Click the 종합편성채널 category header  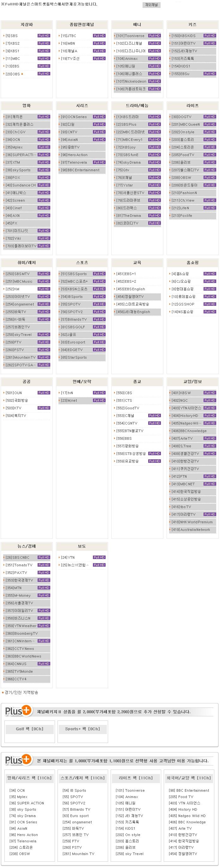coord(82,25)
